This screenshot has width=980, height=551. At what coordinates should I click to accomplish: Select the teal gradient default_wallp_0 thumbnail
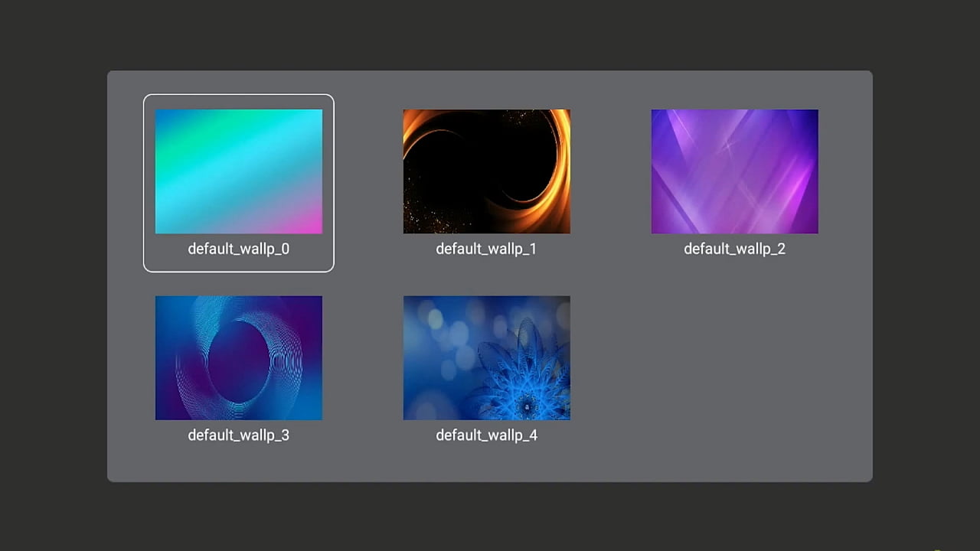[x=239, y=171]
